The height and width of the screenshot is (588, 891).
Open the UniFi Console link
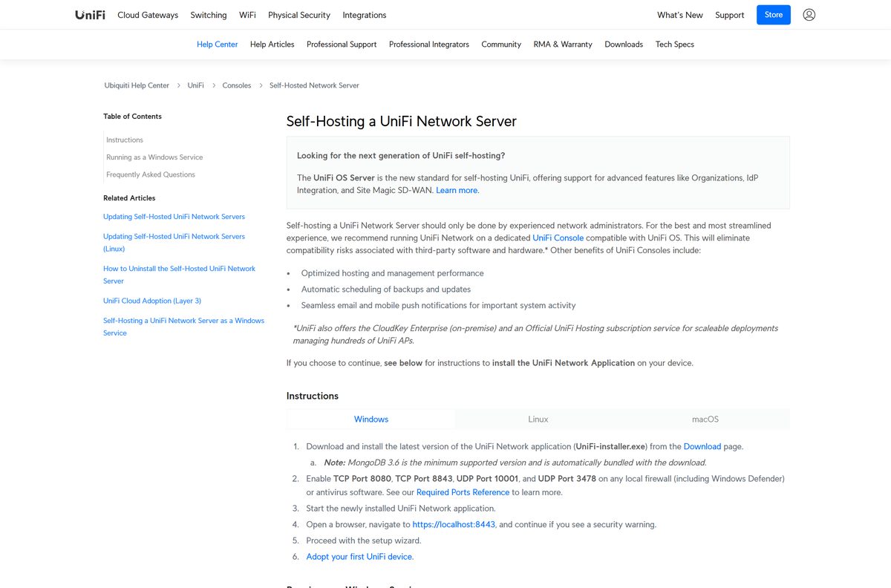point(558,238)
